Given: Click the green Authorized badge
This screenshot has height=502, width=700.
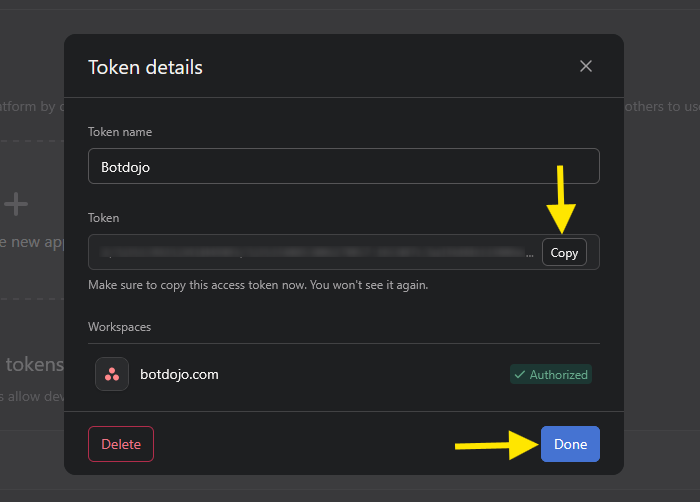Looking at the screenshot, I should click(x=550, y=374).
